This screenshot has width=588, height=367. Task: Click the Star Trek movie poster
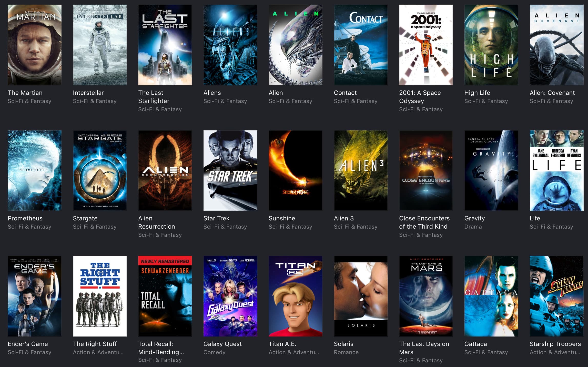pyautogui.click(x=230, y=170)
